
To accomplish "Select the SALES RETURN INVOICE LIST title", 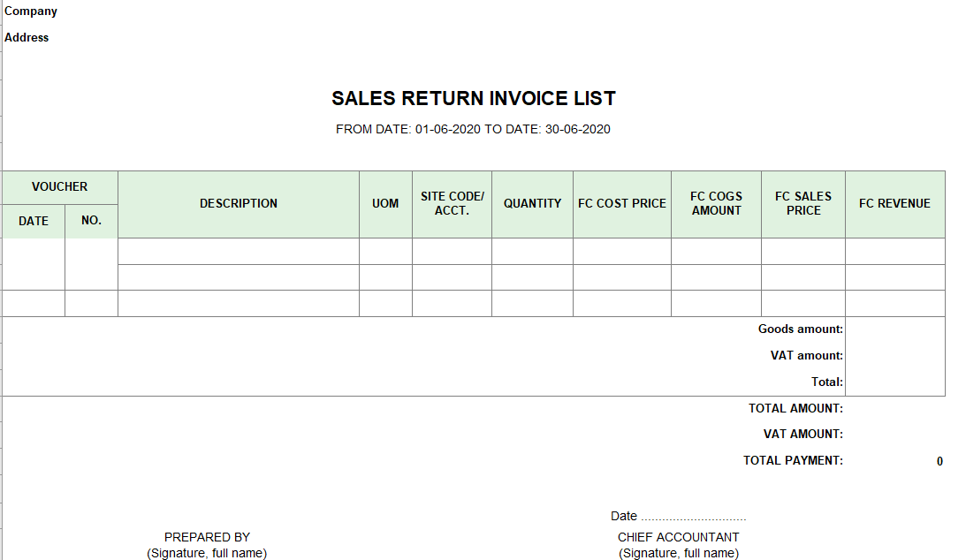I will [473, 98].
